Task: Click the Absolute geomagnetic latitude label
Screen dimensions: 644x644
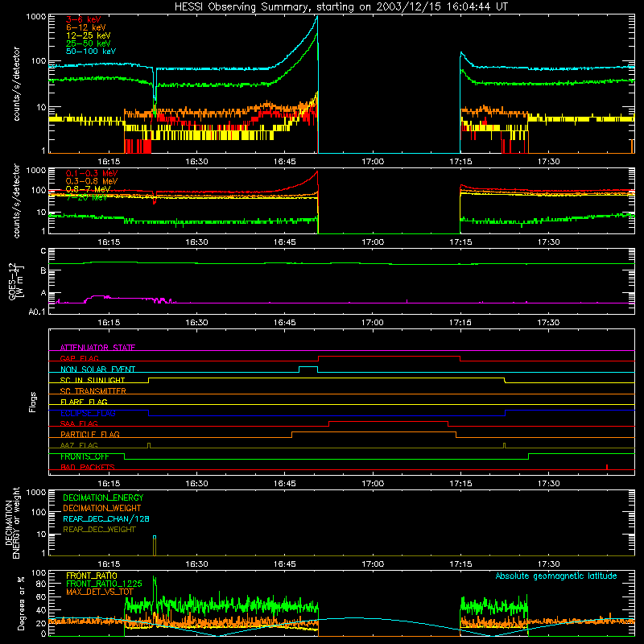Action: (x=556, y=576)
